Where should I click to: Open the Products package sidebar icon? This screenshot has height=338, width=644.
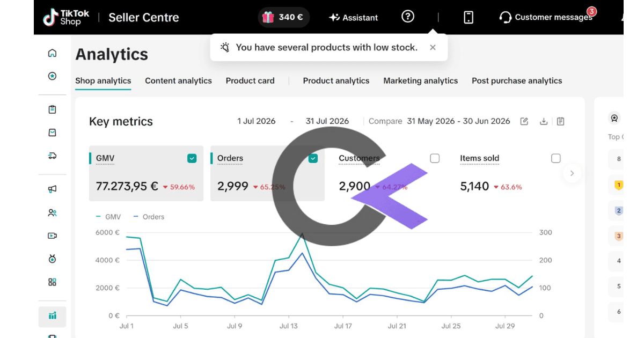(52, 133)
